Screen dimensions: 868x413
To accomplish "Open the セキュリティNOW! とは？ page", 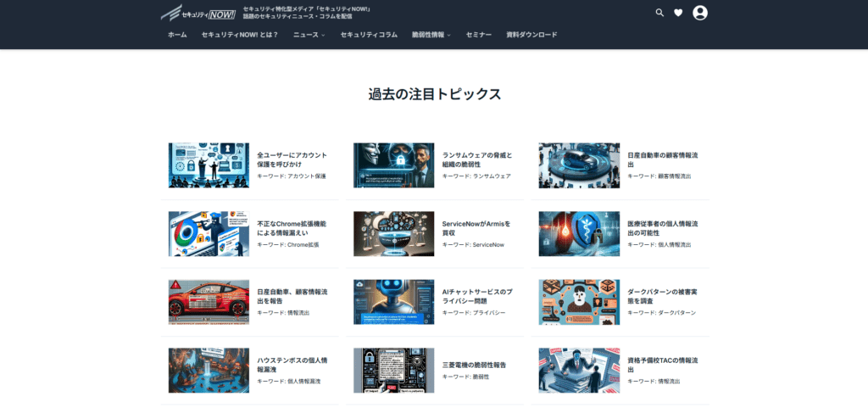I will pyautogui.click(x=240, y=35).
